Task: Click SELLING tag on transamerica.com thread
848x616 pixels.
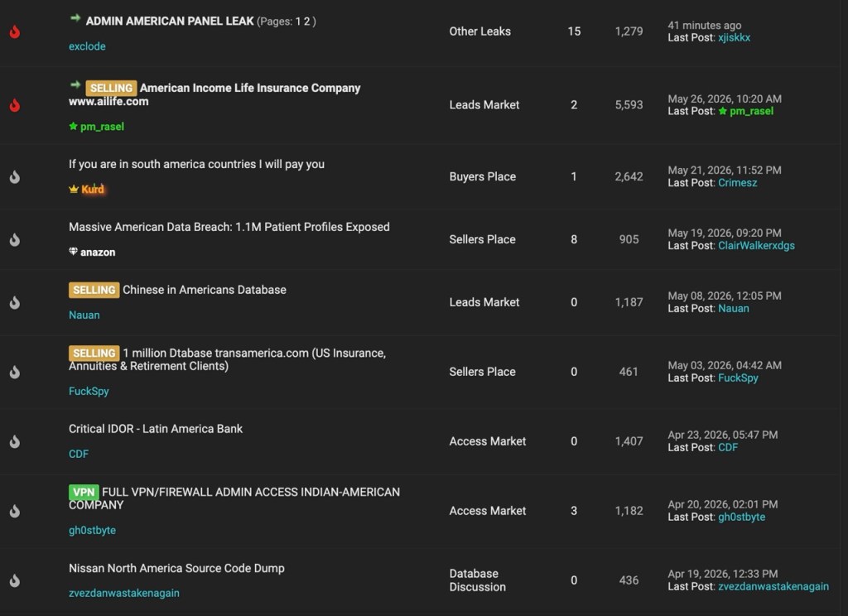Action: [94, 354]
